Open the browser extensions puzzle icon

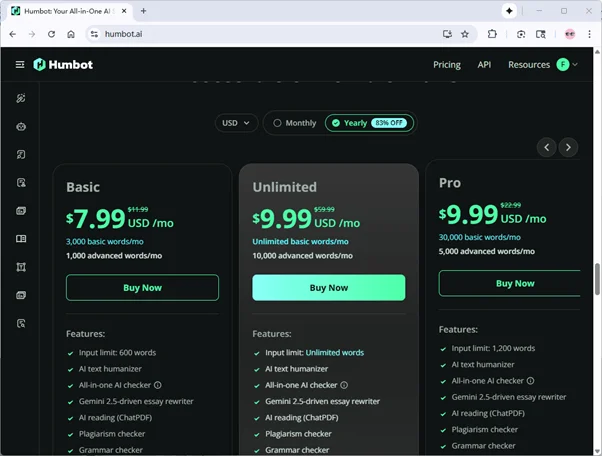tap(493, 33)
